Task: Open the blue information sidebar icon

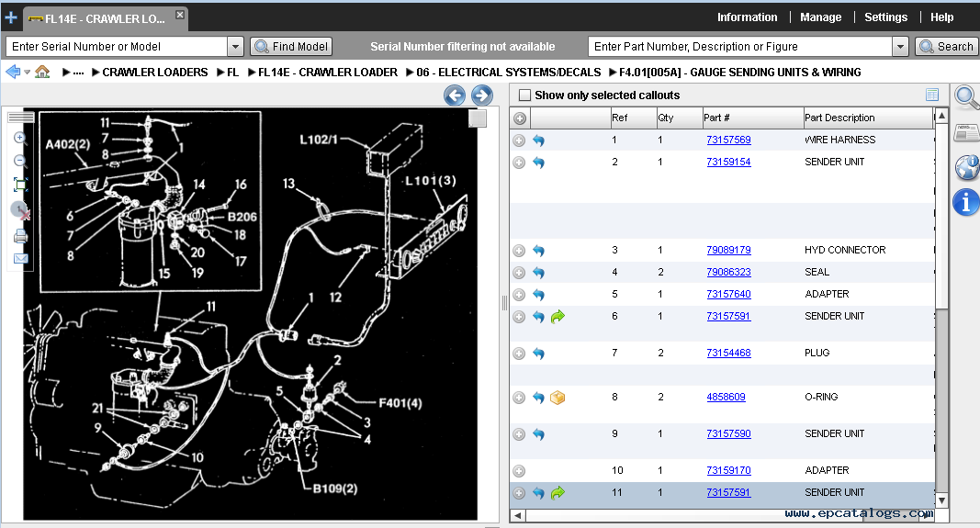Action: coord(966,202)
